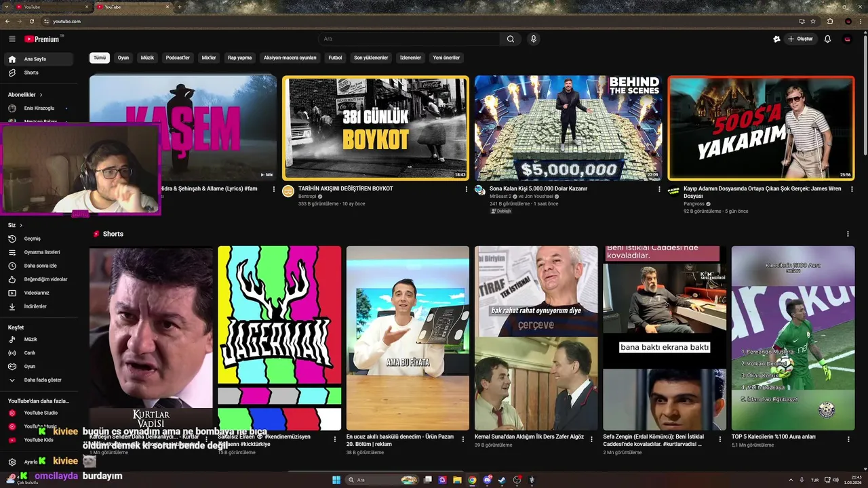This screenshot has height=488, width=868.
Task: Open the account avatar menu
Action: [847, 39]
